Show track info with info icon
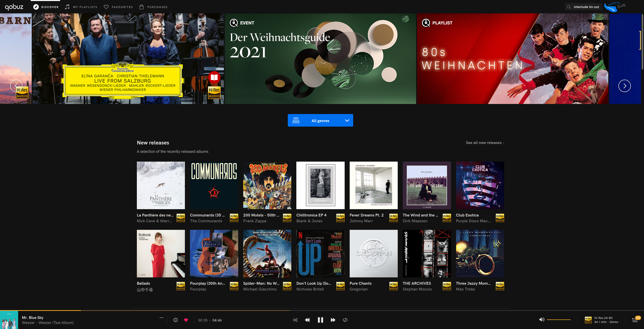Screen dimensions: 644x329 point(176,320)
